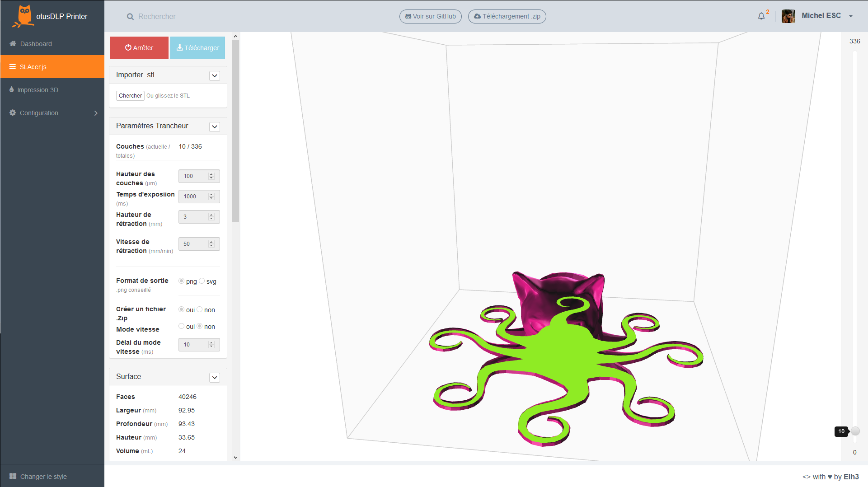Select png output format
The image size is (868, 487).
point(181,281)
